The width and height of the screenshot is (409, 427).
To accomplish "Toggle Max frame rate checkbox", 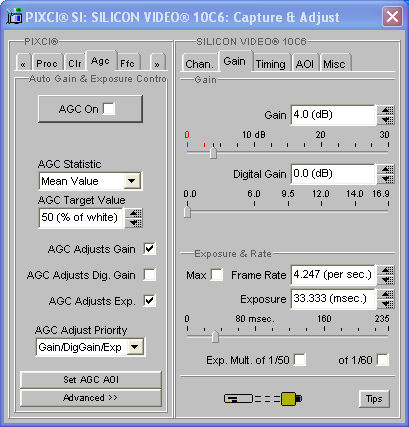I will [217, 275].
